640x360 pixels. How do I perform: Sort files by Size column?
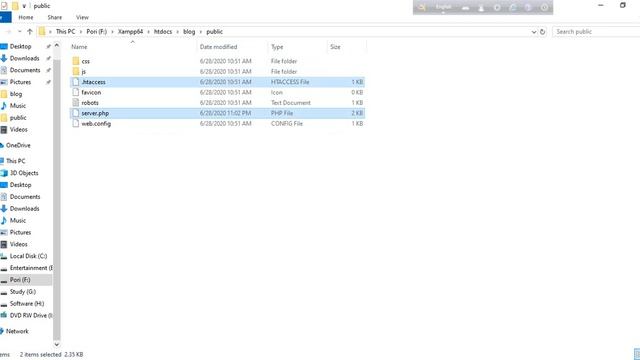click(335, 47)
